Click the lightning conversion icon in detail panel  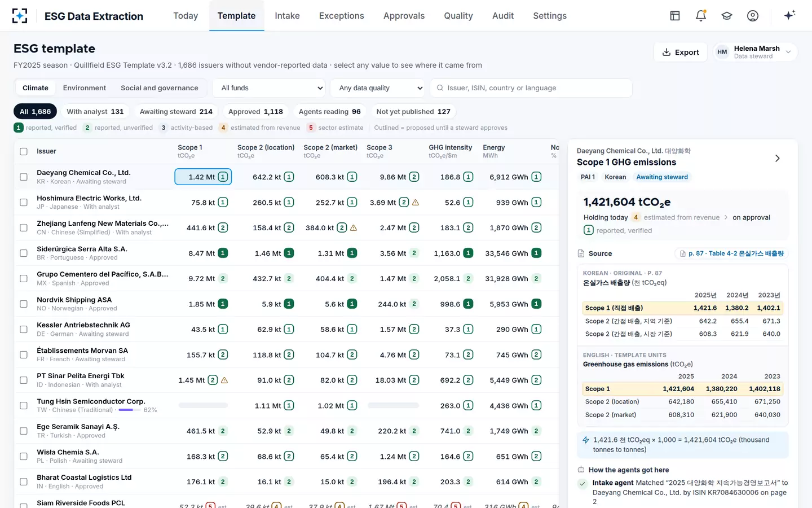coord(586,440)
